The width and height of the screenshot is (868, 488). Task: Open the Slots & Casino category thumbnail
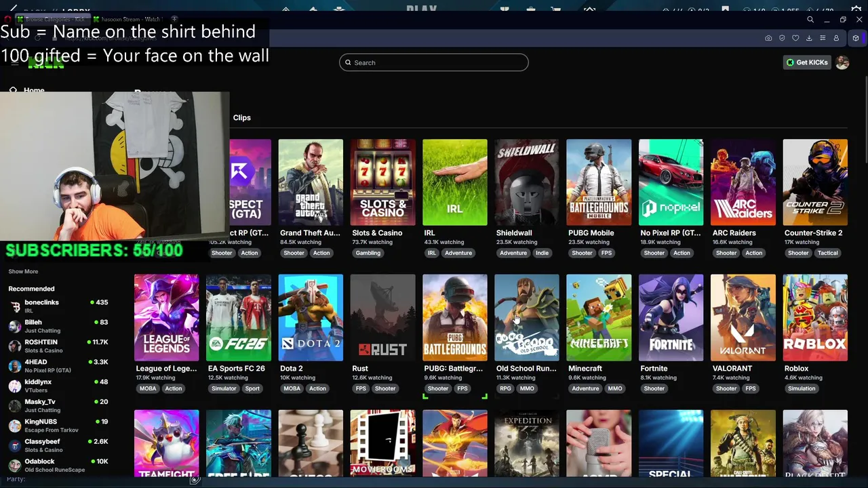pyautogui.click(x=382, y=182)
